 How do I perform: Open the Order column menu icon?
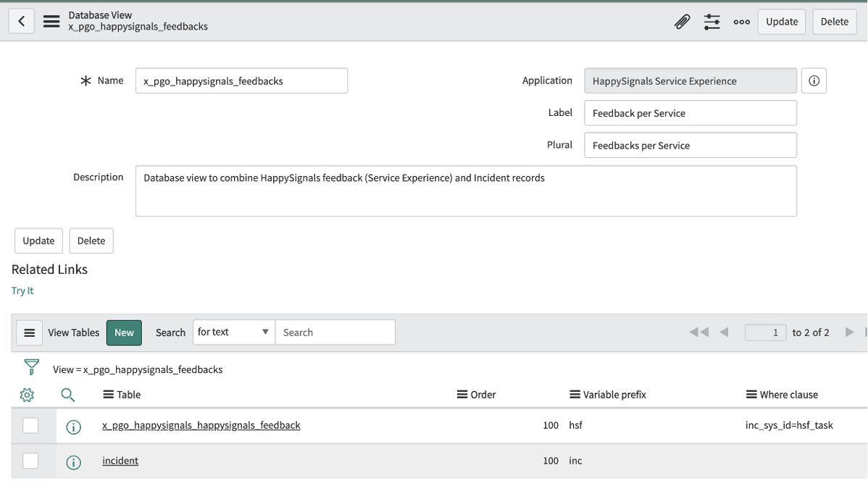(x=462, y=395)
